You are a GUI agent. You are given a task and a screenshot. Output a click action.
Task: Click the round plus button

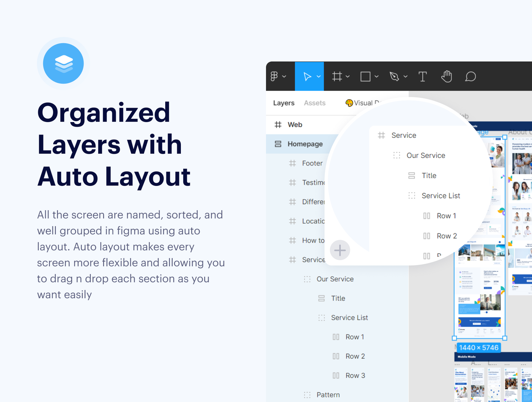click(x=340, y=250)
